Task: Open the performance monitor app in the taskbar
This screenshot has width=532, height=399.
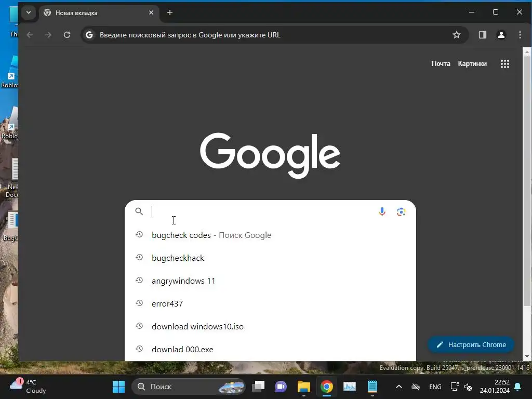Action: point(350,387)
